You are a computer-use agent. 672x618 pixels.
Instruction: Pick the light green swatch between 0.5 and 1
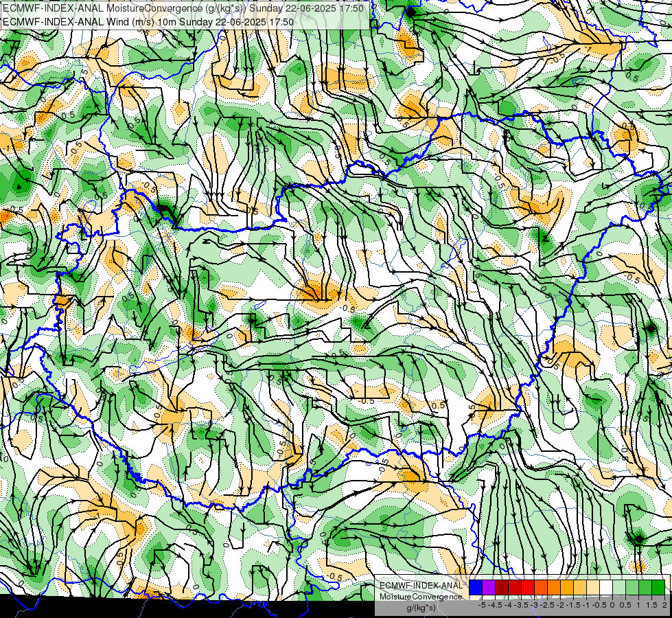(632, 587)
